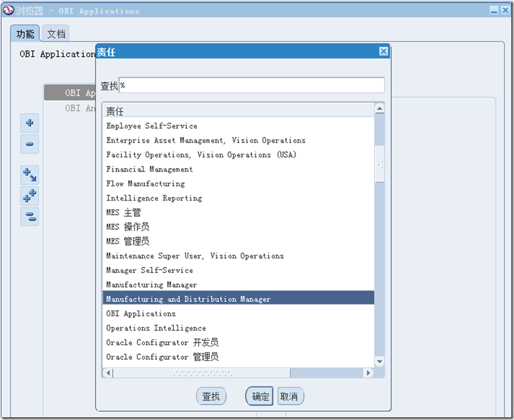Select Flow Manufacturing responsibility
This screenshot has width=514, height=420.
[238, 184]
